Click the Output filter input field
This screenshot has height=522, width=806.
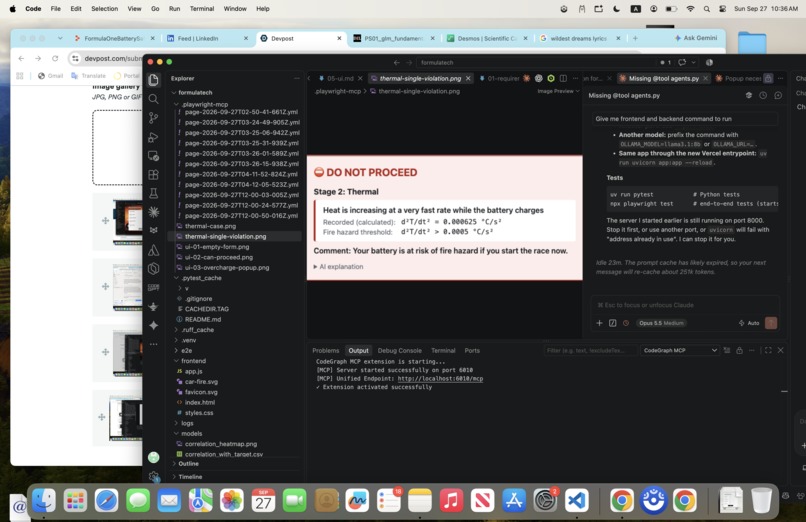click(x=590, y=350)
